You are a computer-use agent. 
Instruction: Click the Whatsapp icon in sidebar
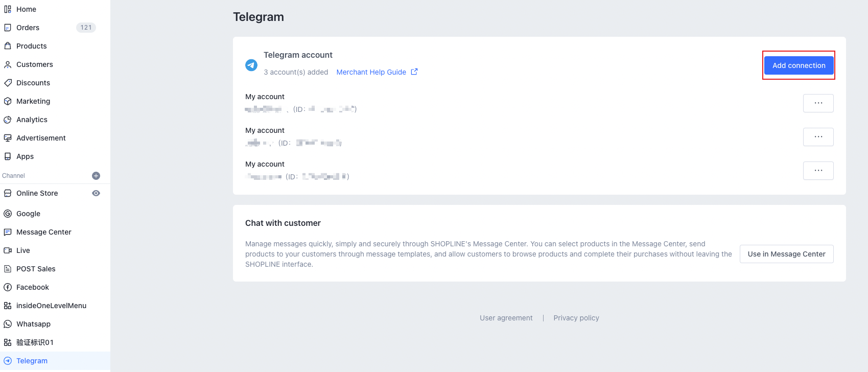[8, 324]
